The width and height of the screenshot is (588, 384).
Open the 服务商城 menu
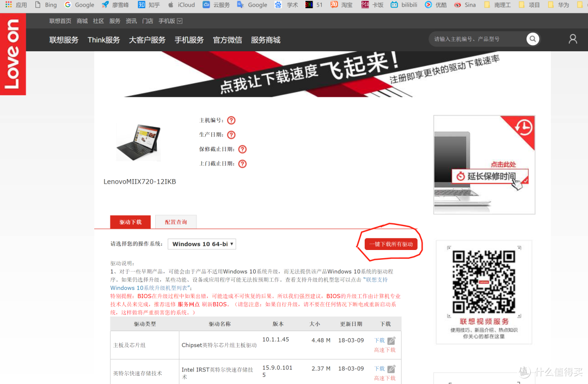pyautogui.click(x=266, y=40)
